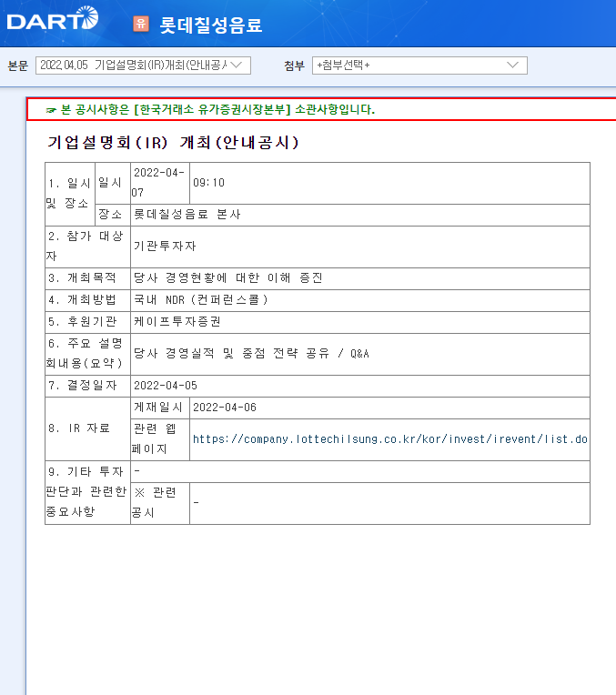Click the 2. 참가 대상자 row label

tap(88, 247)
